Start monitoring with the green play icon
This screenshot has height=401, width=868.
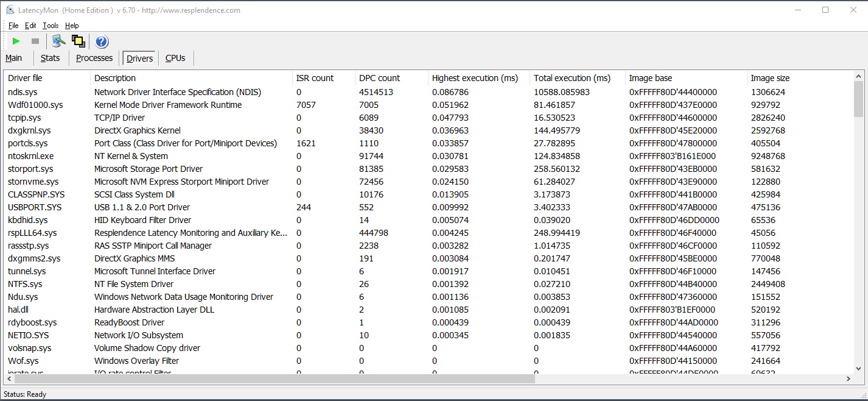[x=16, y=41]
